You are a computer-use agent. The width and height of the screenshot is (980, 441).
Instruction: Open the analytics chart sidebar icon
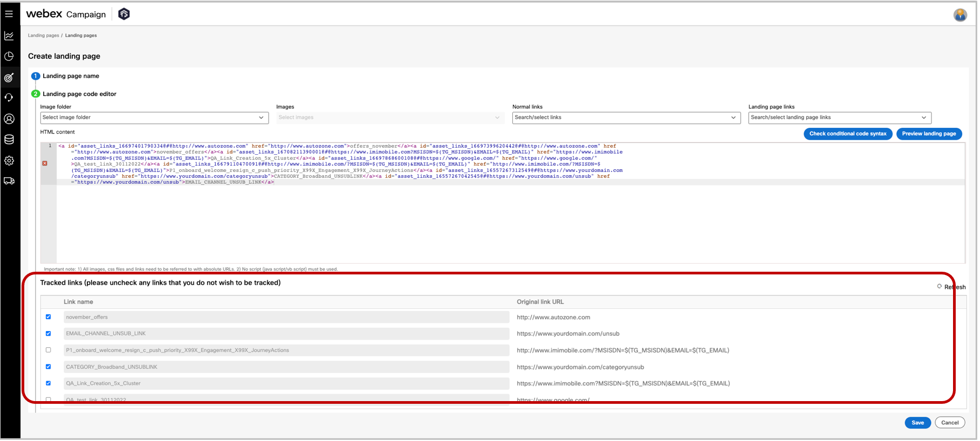[9, 36]
